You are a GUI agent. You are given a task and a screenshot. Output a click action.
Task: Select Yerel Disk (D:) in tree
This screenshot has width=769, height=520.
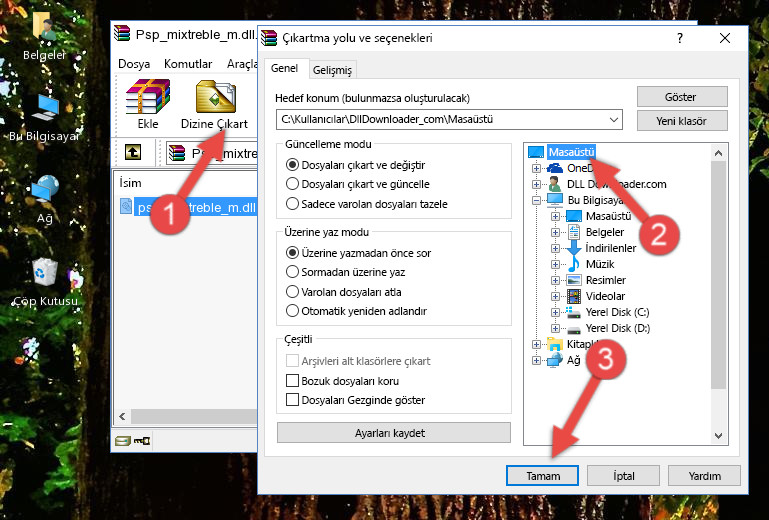(617, 328)
